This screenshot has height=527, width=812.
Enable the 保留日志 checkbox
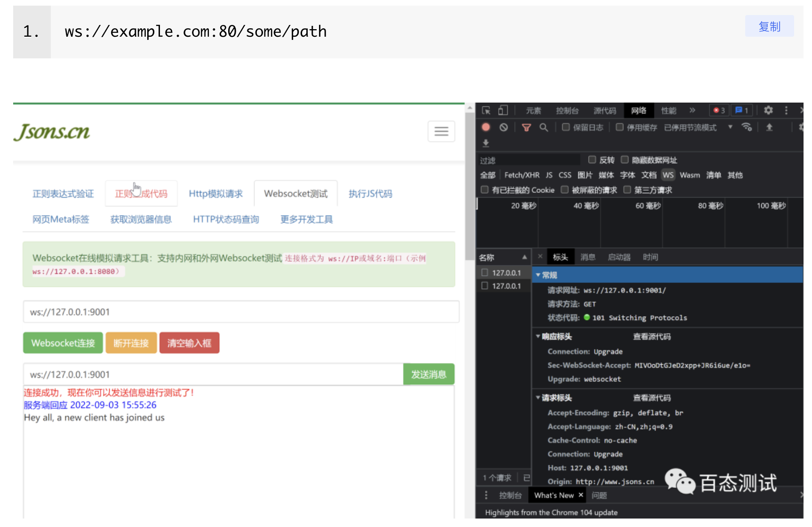(566, 127)
